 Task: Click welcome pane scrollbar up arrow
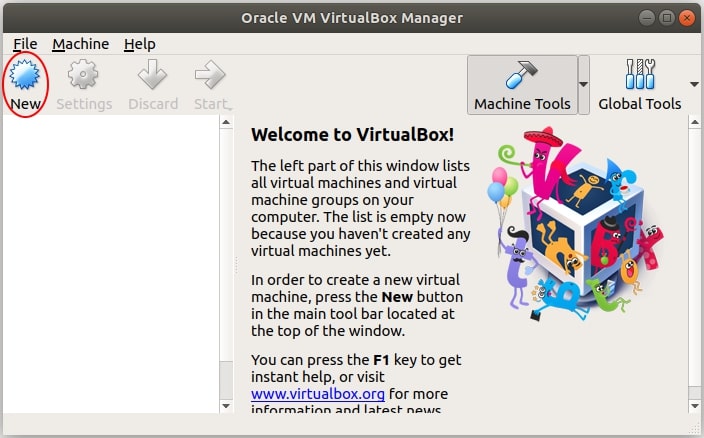click(694, 122)
